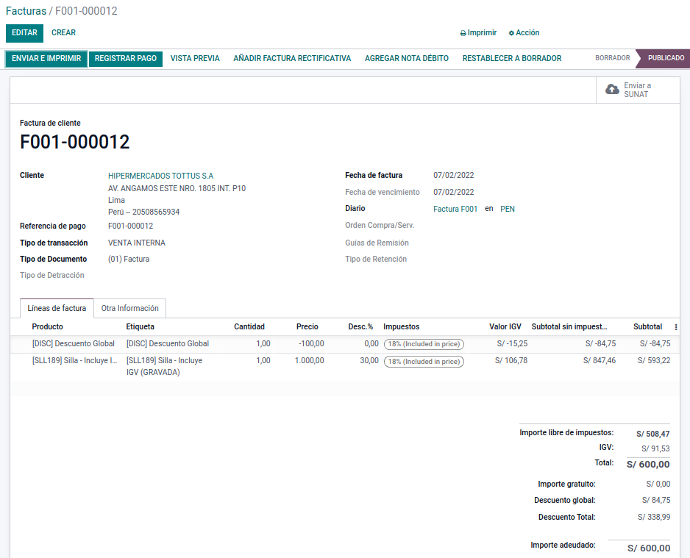This screenshot has width=690, height=558.
Task: Click the CREAR button
Action: (x=63, y=33)
